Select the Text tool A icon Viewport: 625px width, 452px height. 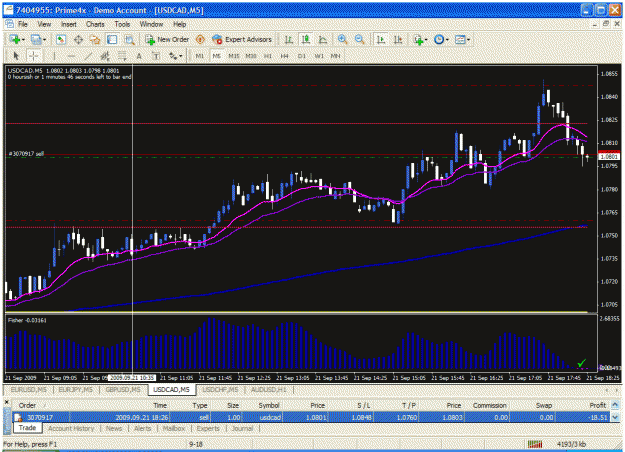(139, 56)
